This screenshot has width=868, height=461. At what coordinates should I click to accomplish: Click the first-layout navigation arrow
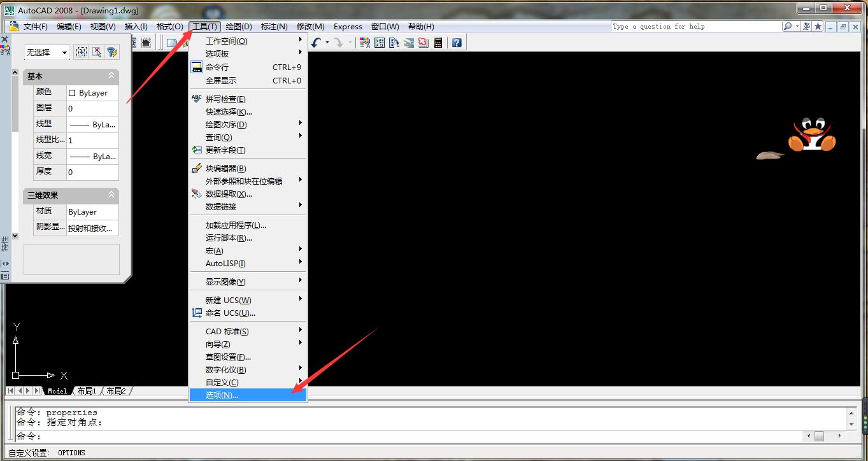point(11,390)
